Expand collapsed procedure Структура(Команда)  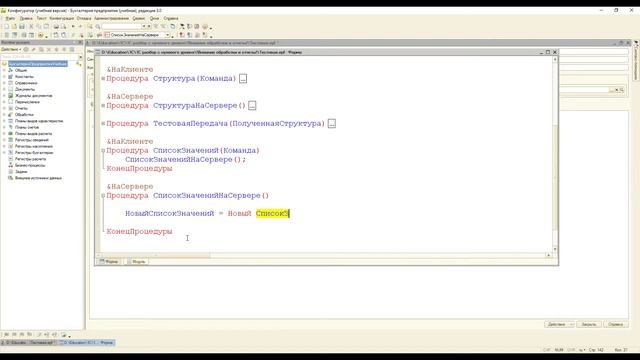coord(103,78)
